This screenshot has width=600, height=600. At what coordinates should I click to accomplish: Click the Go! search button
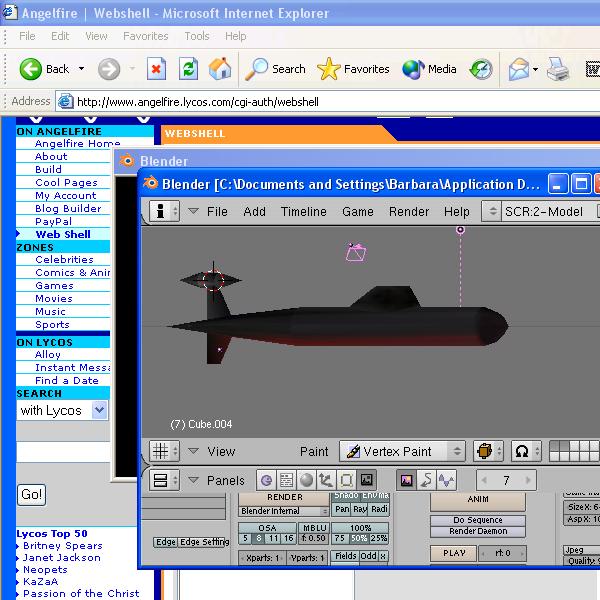point(32,495)
